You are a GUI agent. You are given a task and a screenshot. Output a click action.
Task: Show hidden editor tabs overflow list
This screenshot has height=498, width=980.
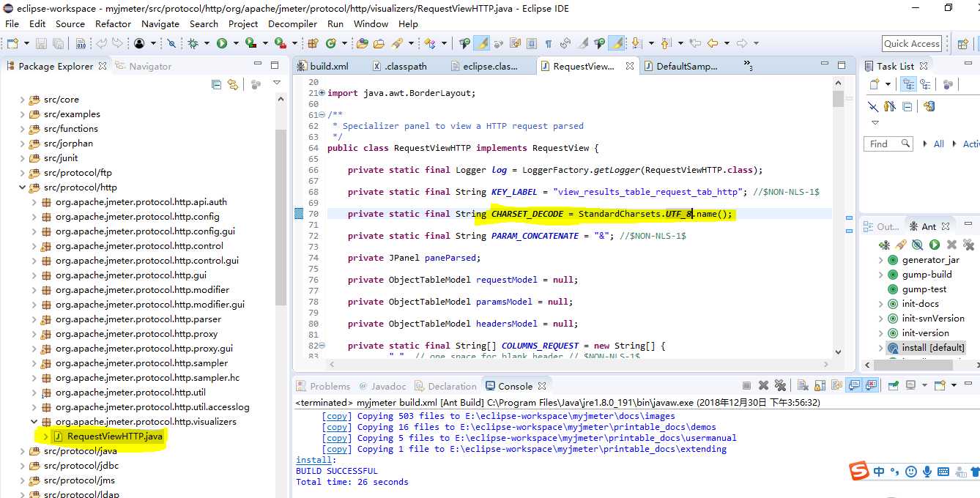click(748, 66)
